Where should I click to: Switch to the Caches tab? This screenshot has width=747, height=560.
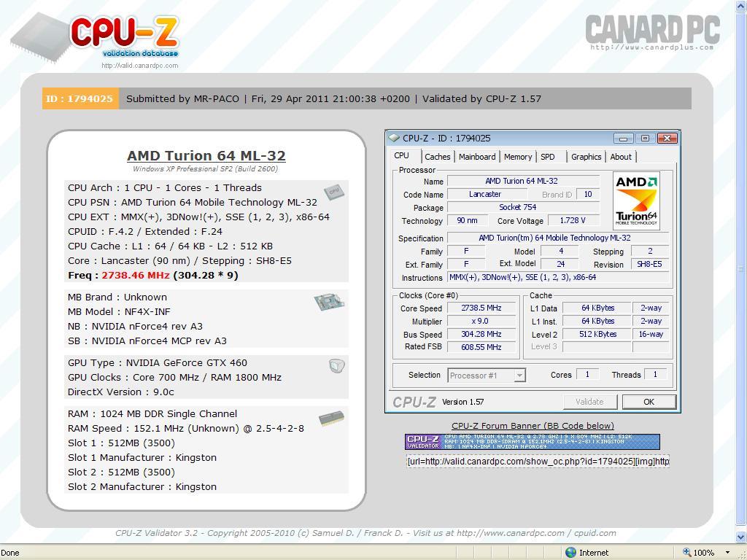point(438,157)
